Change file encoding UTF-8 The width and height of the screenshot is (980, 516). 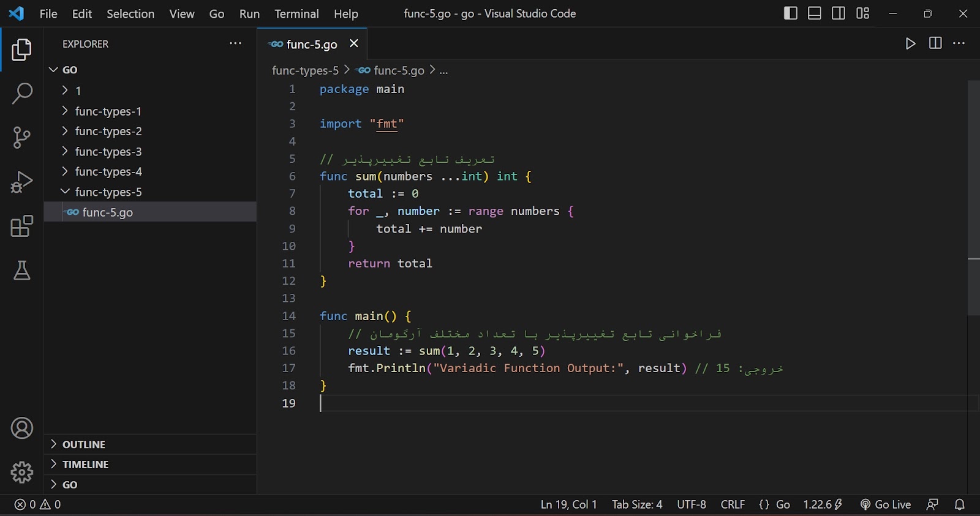pyautogui.click(x=692, y=504)
